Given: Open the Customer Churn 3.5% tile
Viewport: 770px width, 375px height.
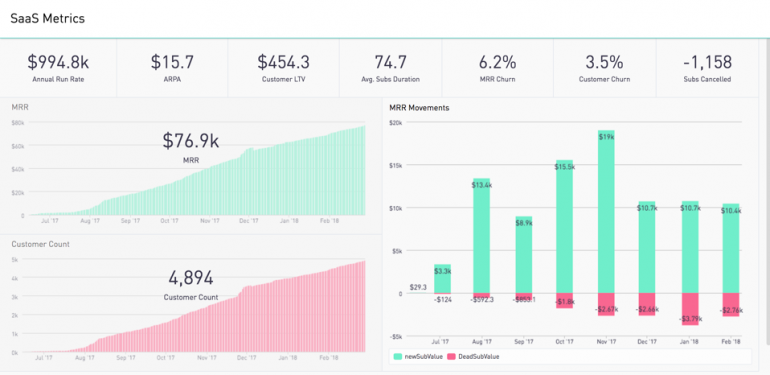Looking at the screenshot, I should (604, 69).
